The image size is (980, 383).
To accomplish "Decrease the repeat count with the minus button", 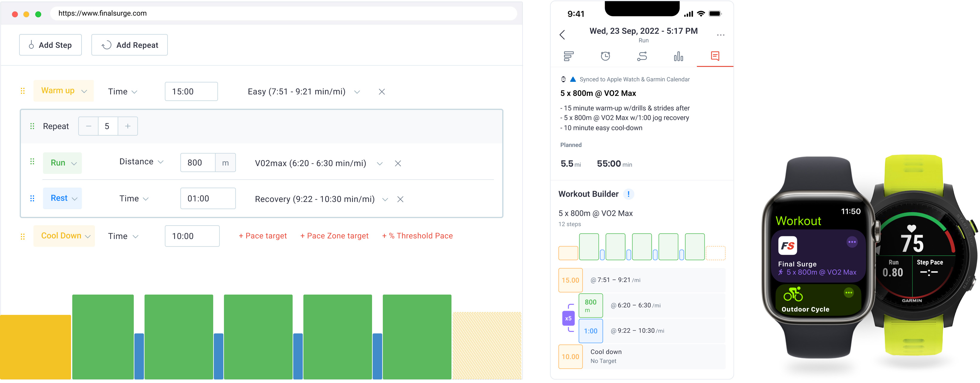I will 88,126.
